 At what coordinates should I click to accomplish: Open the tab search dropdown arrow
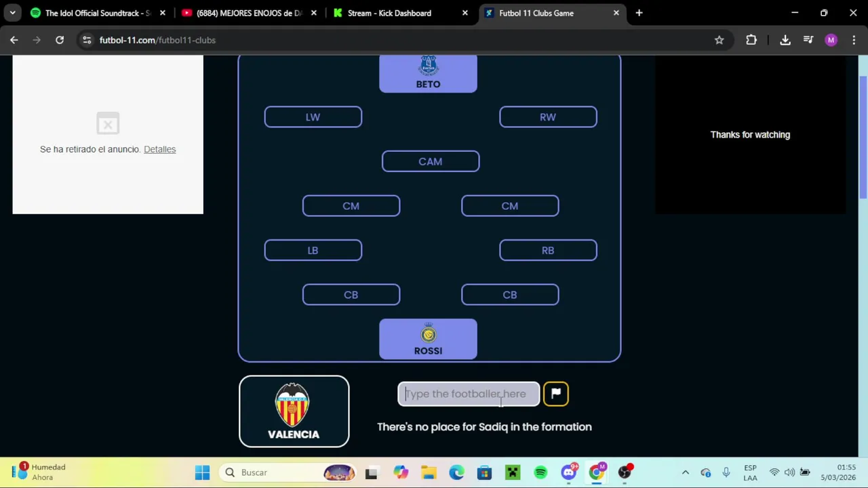[12, 13]
